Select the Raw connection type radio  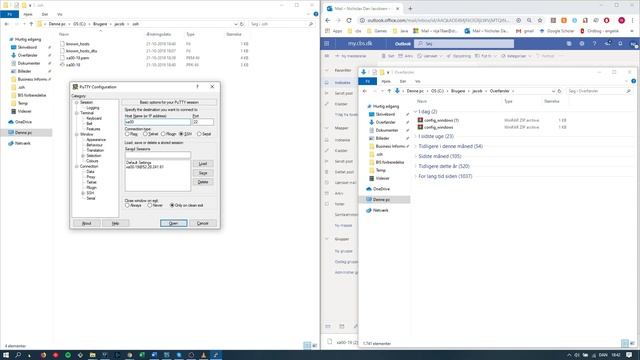click(x=127, y=134)
